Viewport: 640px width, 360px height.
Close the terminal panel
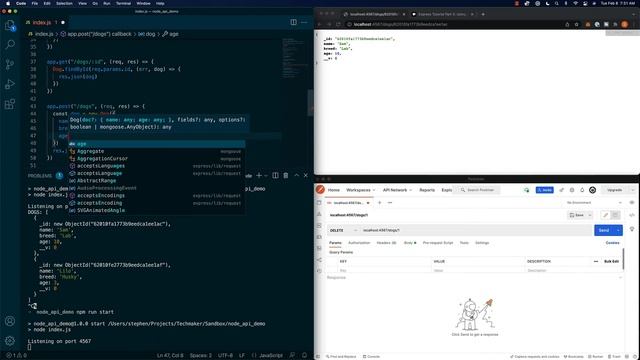pos(306,176)
